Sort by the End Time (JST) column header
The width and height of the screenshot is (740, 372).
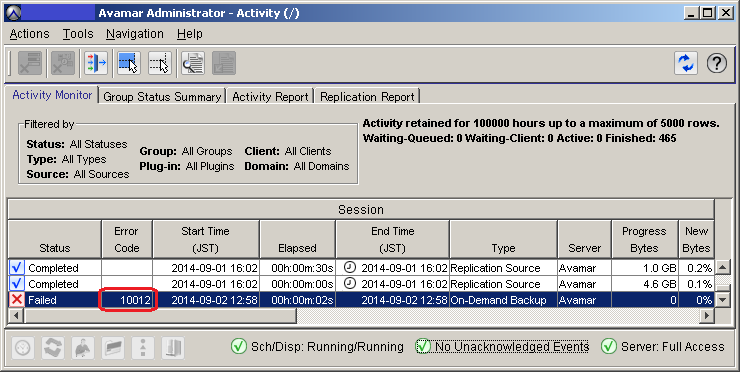(393, 239)
